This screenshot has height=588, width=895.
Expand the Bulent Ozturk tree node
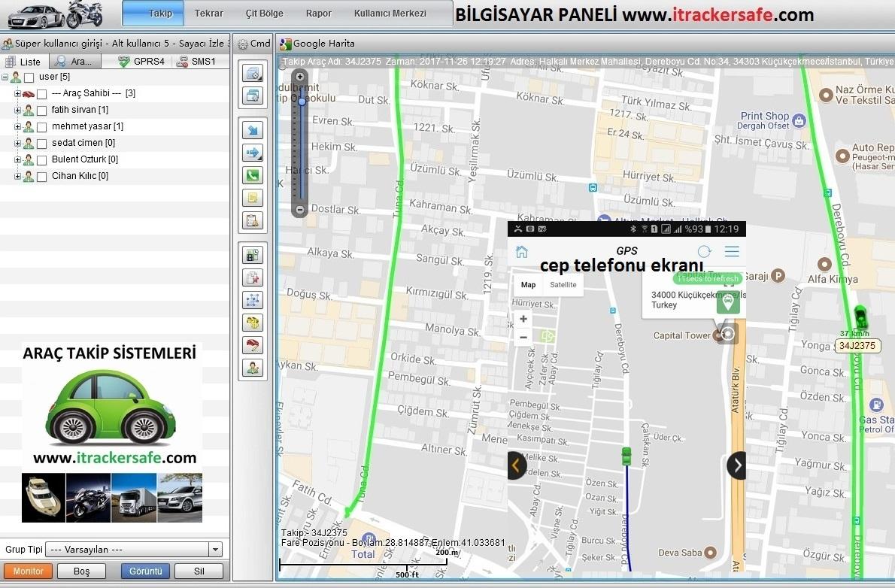coord(17,160)
